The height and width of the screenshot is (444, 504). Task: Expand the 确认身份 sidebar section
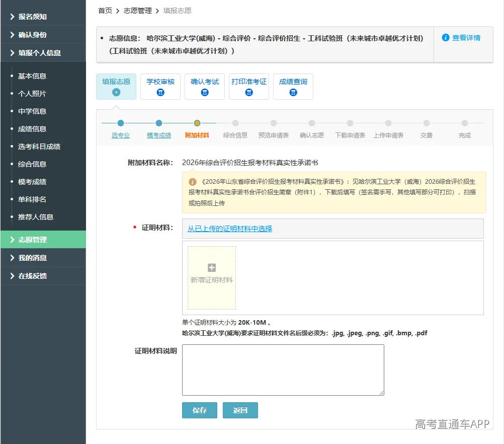(43, 35)
